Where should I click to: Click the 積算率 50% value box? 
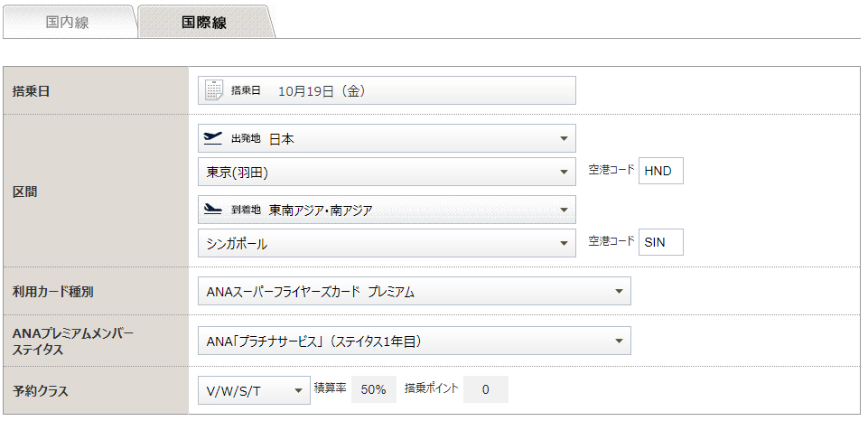point(374,389)
